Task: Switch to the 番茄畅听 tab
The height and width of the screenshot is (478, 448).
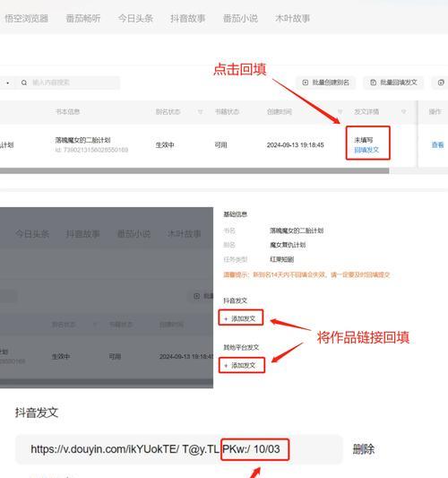Action: coord(83,19)
